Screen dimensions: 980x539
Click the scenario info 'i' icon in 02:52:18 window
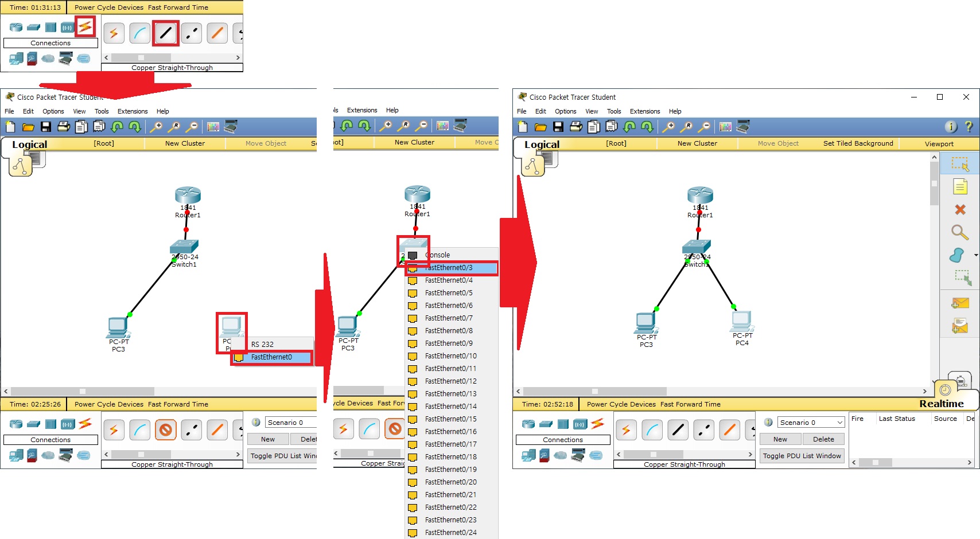(768, 422)
